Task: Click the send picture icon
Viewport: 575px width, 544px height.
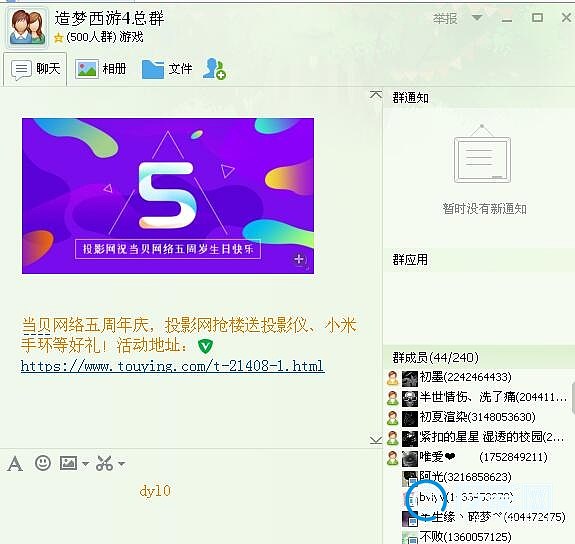Action: [x=68, y=463]
